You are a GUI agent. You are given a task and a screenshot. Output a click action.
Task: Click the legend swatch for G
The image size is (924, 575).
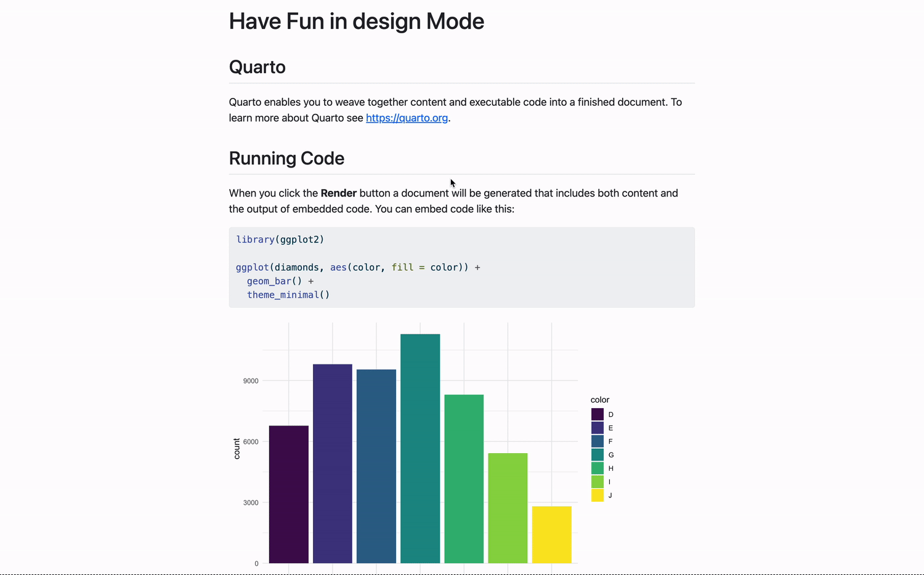(x=598, y=455)
